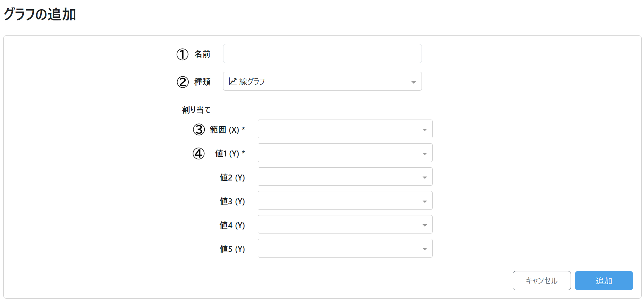Click the 割り当て section heading
Image resolution: width=644 pixels, height=302 pixels.
click(196, 110)
